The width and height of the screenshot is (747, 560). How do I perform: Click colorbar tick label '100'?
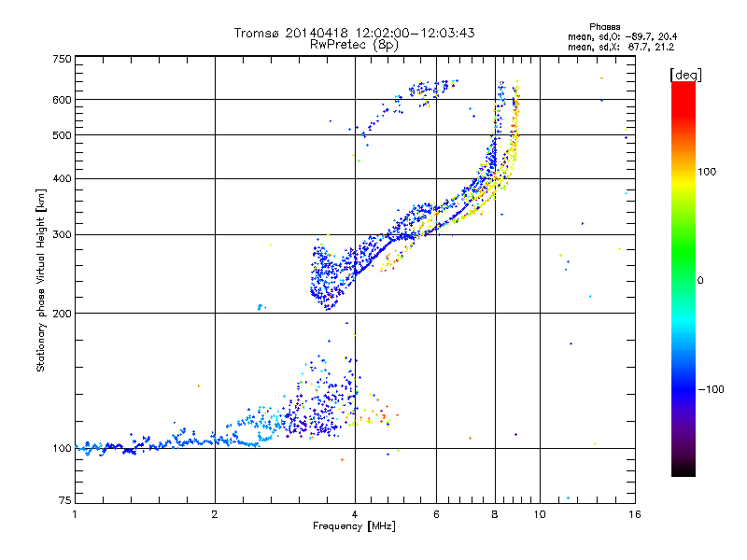[707, 172]
